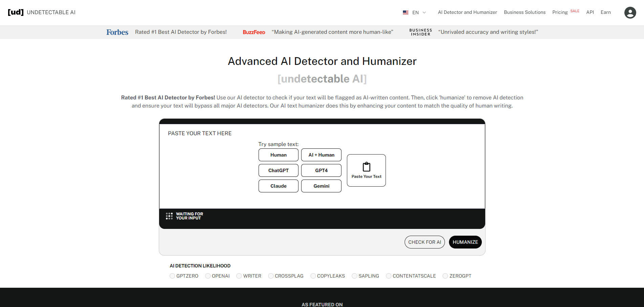Image resolution: width=644 pixels, height=307 pixels.
Task: Load the Gemini sample text
Action: pos(321,186)
